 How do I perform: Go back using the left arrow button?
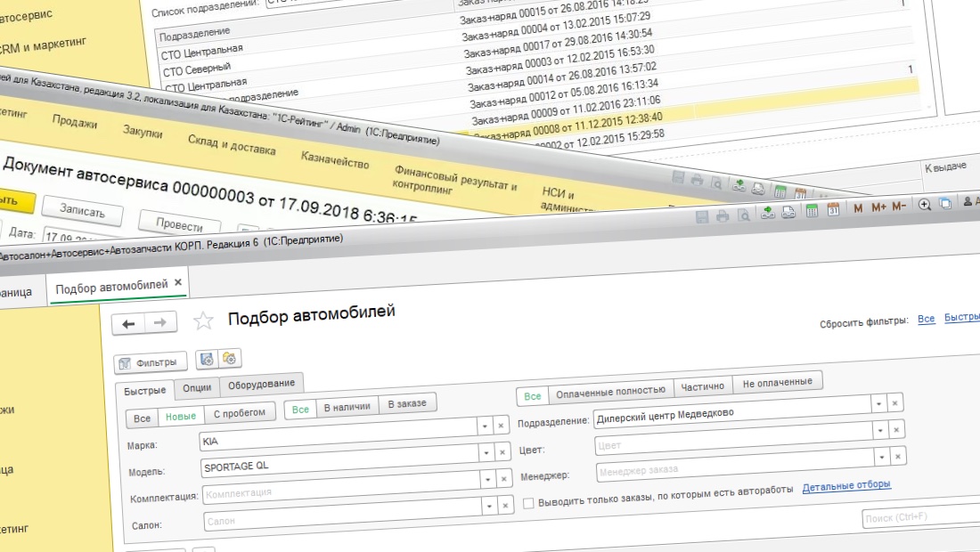[128, 324]
